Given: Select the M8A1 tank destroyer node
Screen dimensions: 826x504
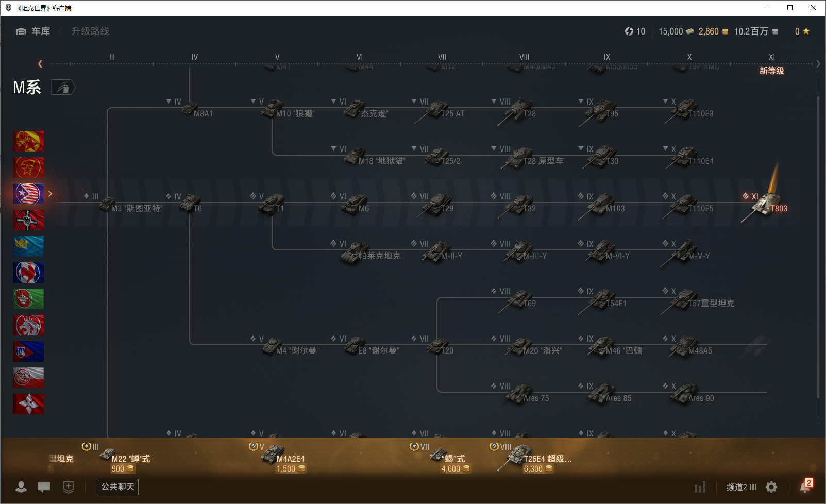Looking at the screenshot, I should click(x=197, y=109).
